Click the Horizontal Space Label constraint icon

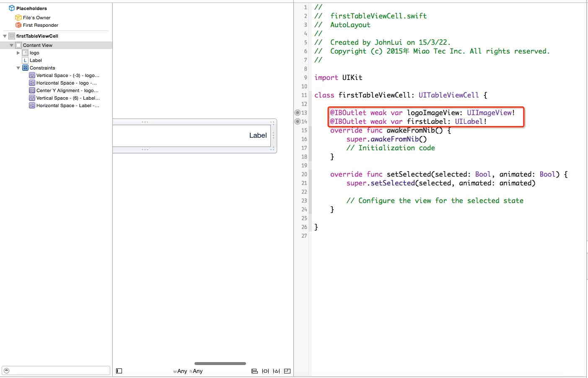[32, 105]
